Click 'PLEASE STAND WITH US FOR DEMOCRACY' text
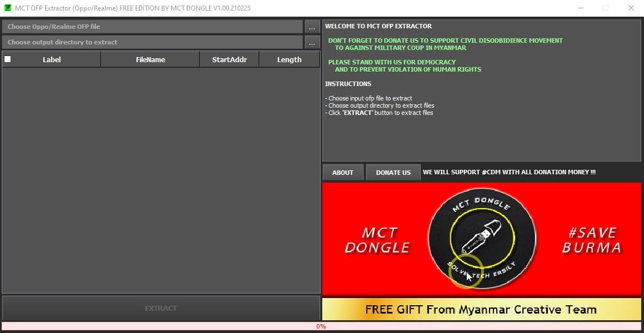This screenshot has height=333, width=644. (392, 62)
